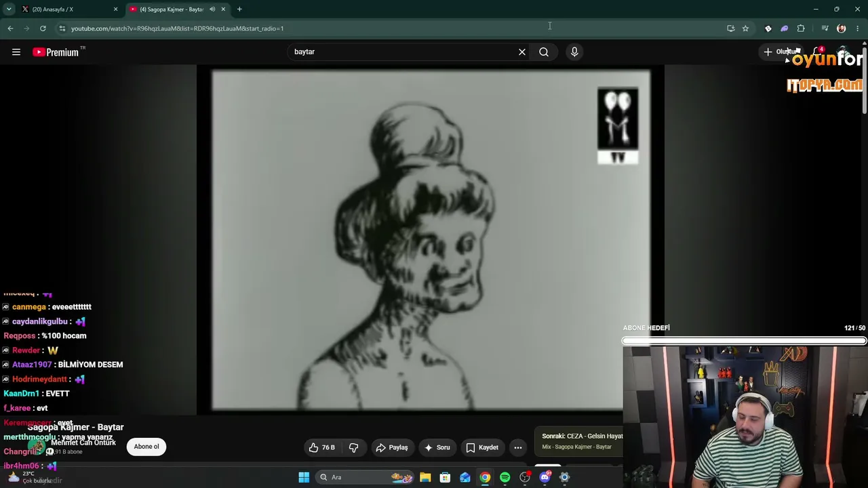Start voice search with microphone
This screenshot has width=868, height=488.
(574, 52)
